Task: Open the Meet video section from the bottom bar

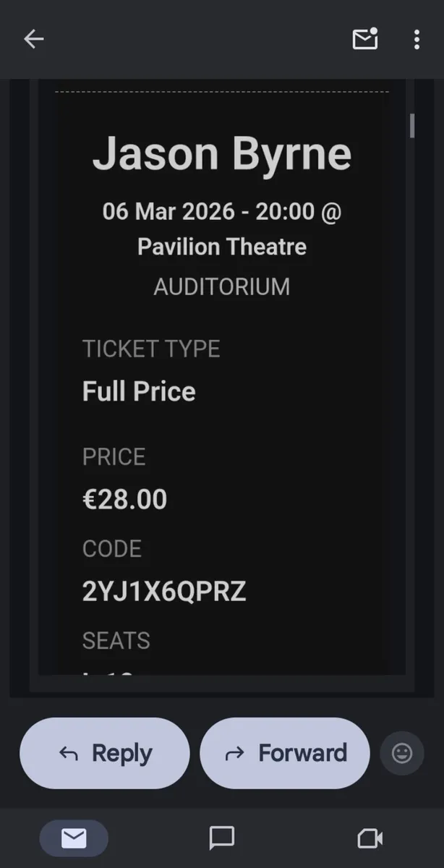Action: point(369,838)
